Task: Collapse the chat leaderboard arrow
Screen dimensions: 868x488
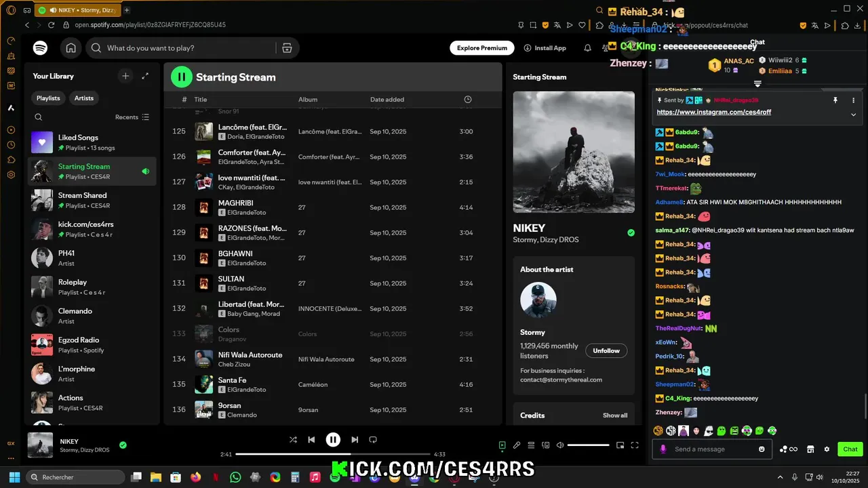Action: [x=757, y=84]
